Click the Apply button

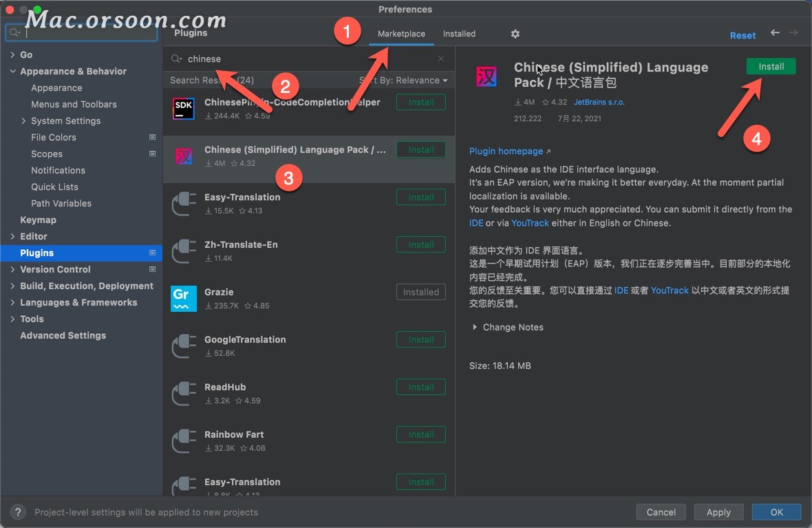[x=719, y=512]
